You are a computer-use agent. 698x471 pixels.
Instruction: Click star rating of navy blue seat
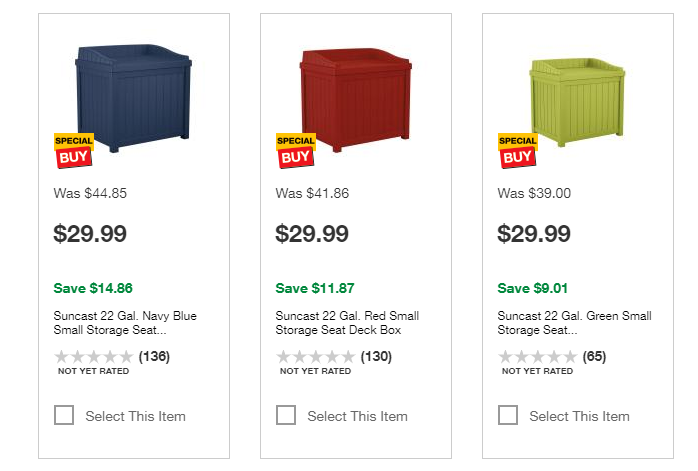(93, 357)
